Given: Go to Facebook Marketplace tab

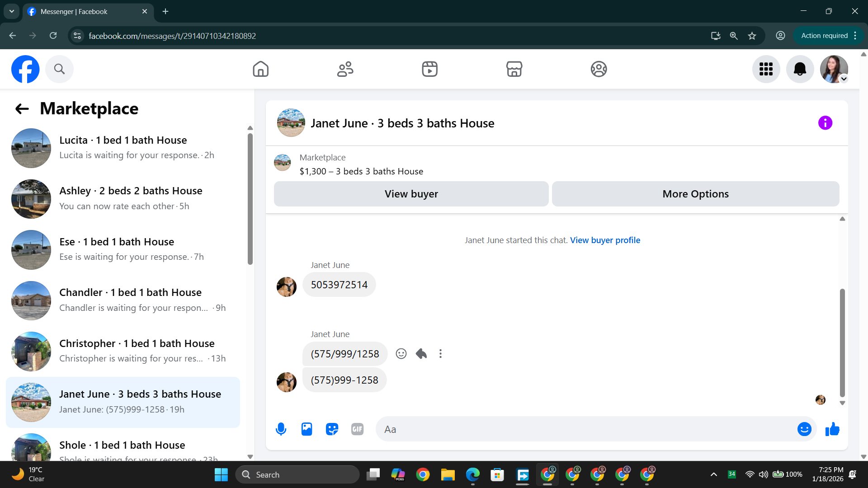Looking at the screenshot, I should (x=514, y=69).
